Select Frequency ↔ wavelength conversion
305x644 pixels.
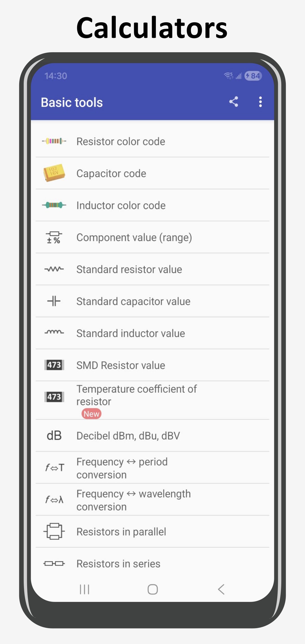coord(133,500)
